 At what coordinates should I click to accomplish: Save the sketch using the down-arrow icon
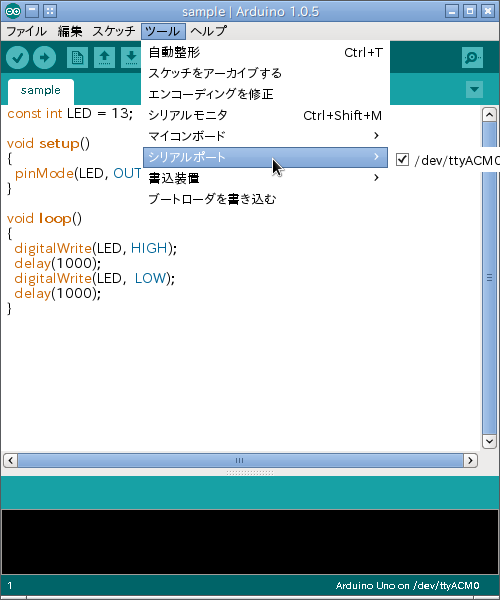(131, 58)
